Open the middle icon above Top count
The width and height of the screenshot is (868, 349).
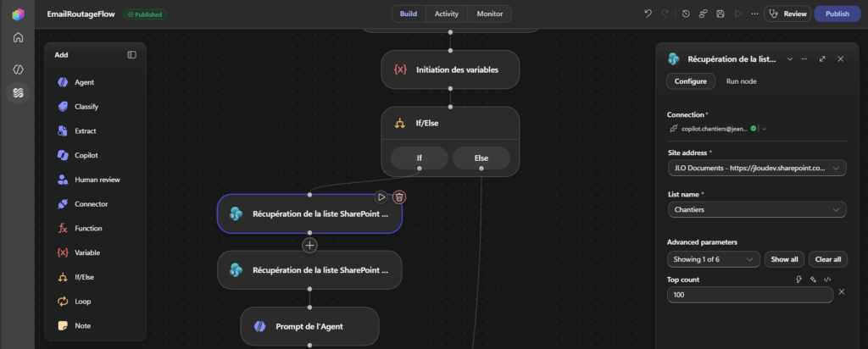point(813,280)
